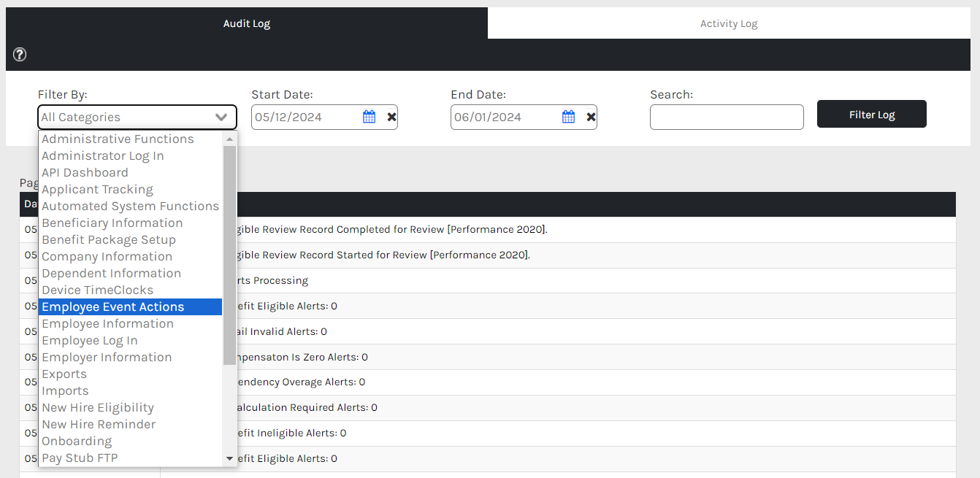Click the 'Compensaton Is Zero Alerts: 0' entry
Screen dimensions: 980x478
coord(488,357)
